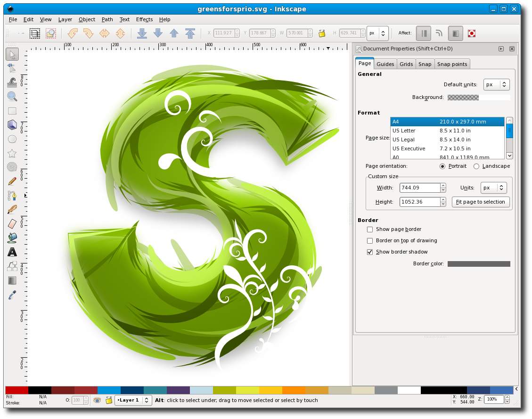Enable Show page border checkbox

pyautogui.click(x=370, y=230)
